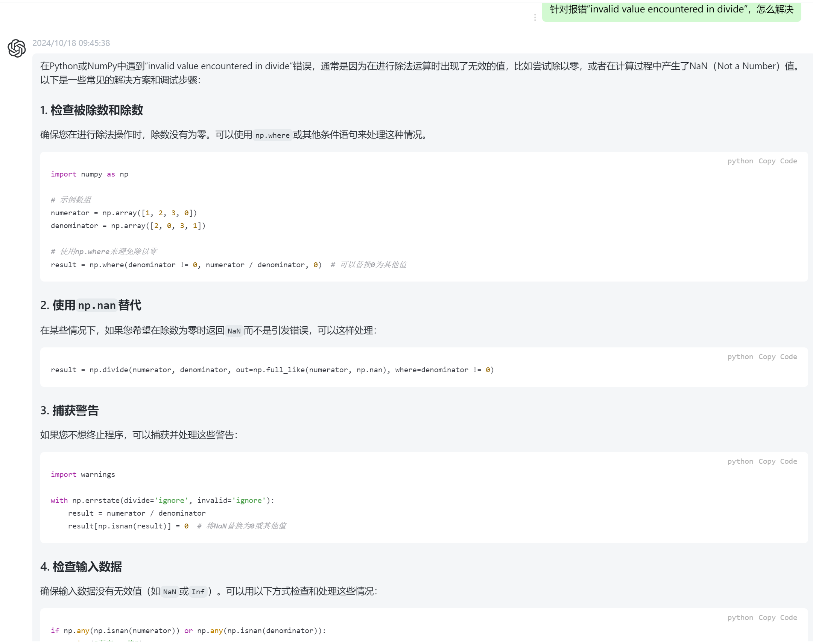The width and height of the screenshot is (813, 644).
Task: Select the Python language label in first block
Action: click(739, 161)
